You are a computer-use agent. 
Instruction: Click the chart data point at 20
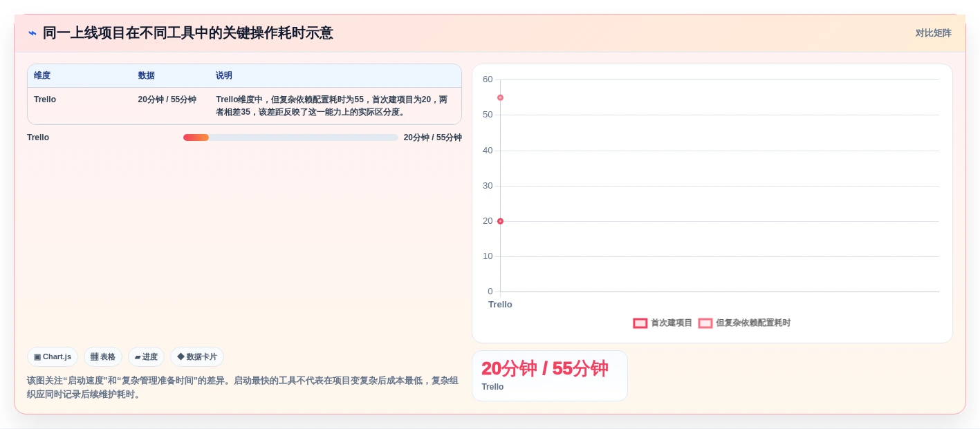click(x=500, y=221)
